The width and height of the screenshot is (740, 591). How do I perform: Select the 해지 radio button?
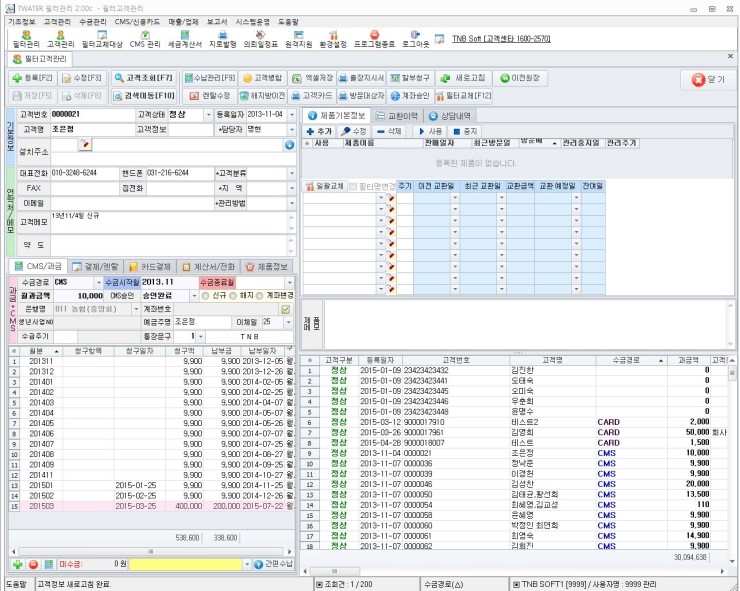[x=233, y=296]
